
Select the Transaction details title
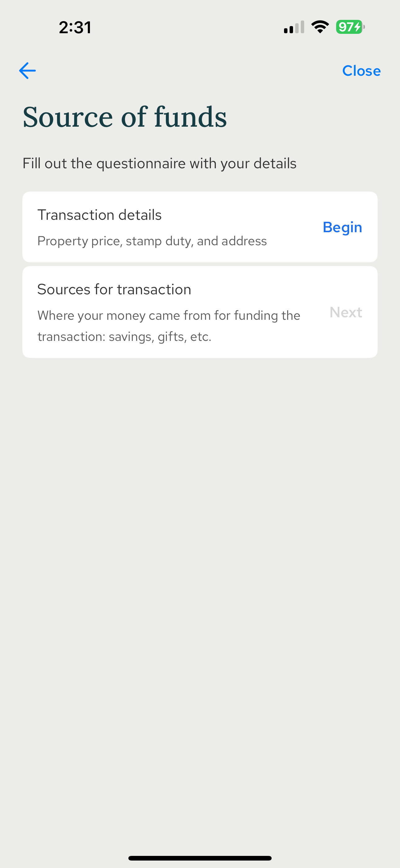(99, 215)
